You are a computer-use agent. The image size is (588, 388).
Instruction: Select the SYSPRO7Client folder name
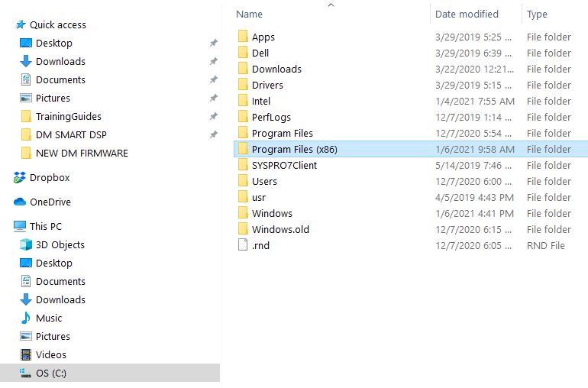(x=284, y=165)
